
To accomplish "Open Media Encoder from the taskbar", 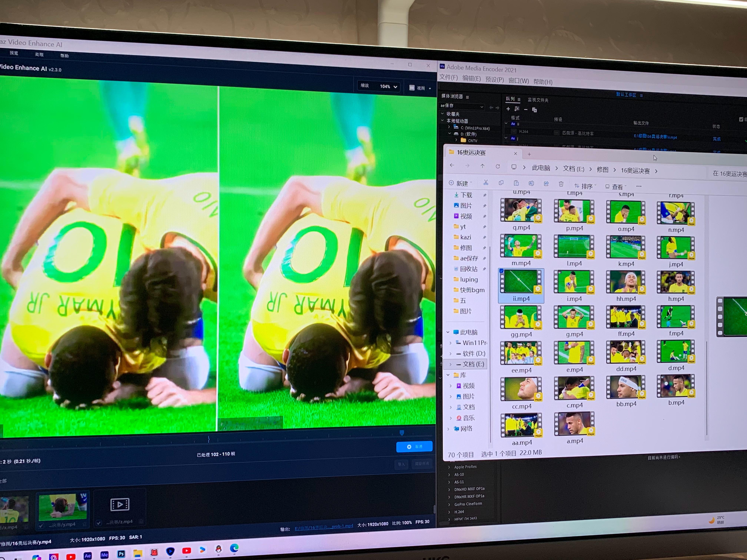I will click(x=104, y=555).
